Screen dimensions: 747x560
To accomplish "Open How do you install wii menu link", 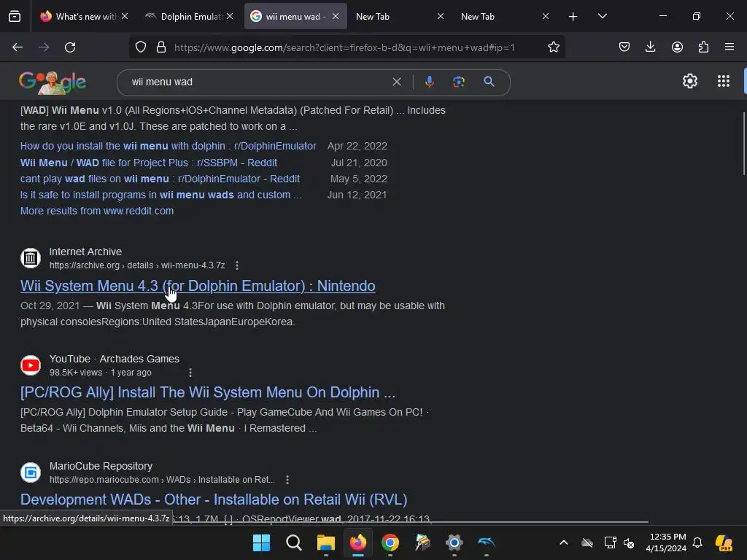I will [169, 146].
